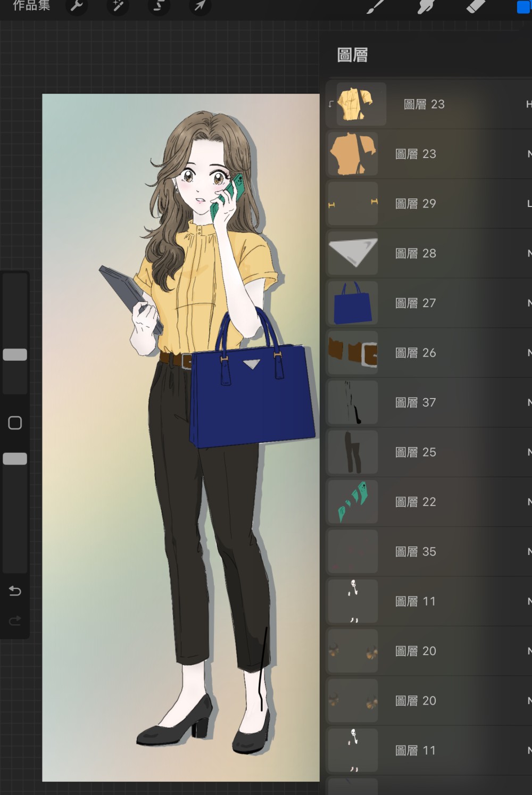Select the Brush paint tool
Image resolution: width=532 pixels, height=795 pixels.
[x=376, y=6]
